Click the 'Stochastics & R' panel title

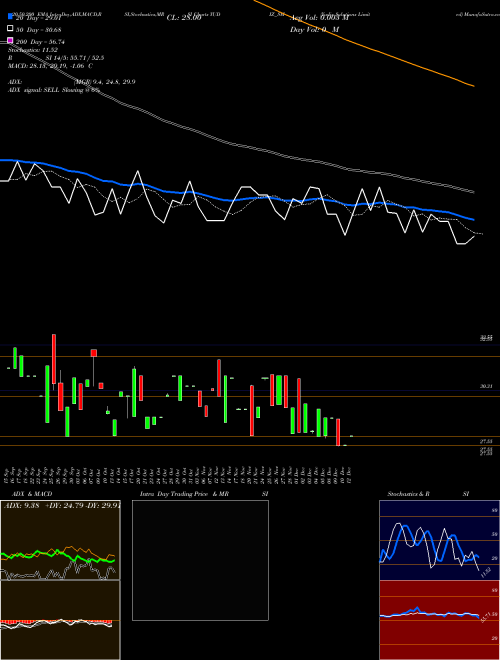(x=409, y=494)
